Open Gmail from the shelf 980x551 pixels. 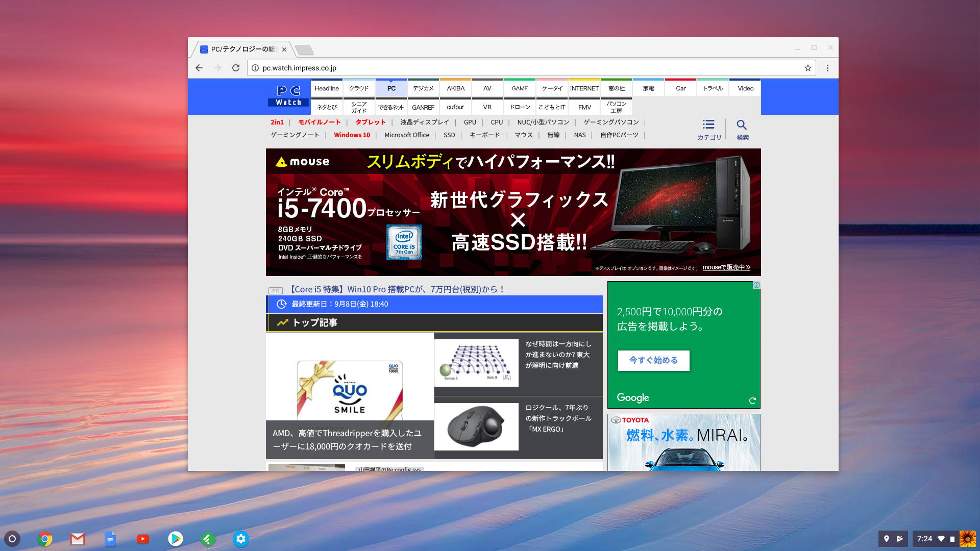click(x=77, y=538)
